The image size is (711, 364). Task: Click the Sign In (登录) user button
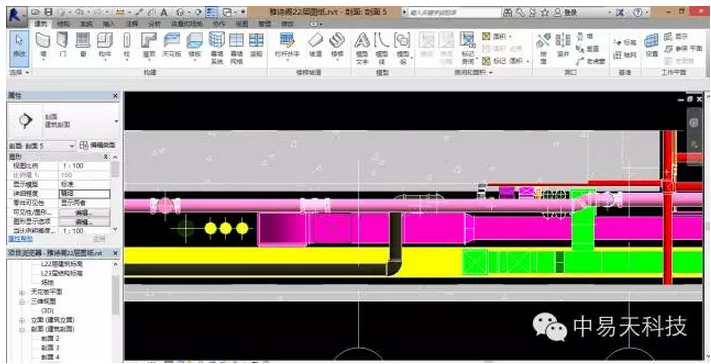click(565, 13)
